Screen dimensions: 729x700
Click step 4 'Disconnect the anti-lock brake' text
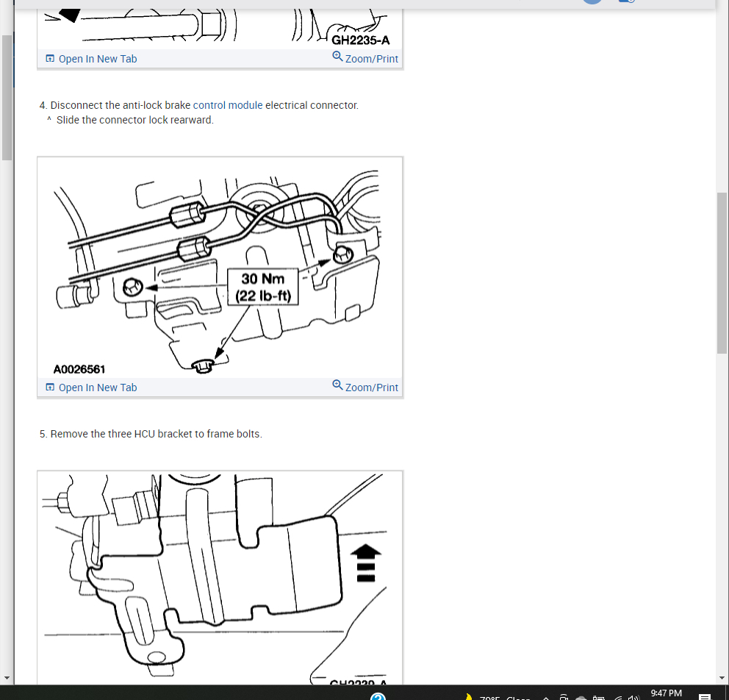[x=199, y=105]
